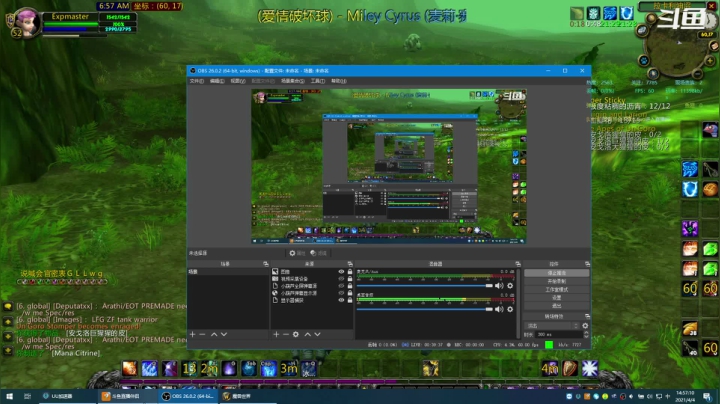Click the Properties button above the docks

tap(297, 253)
